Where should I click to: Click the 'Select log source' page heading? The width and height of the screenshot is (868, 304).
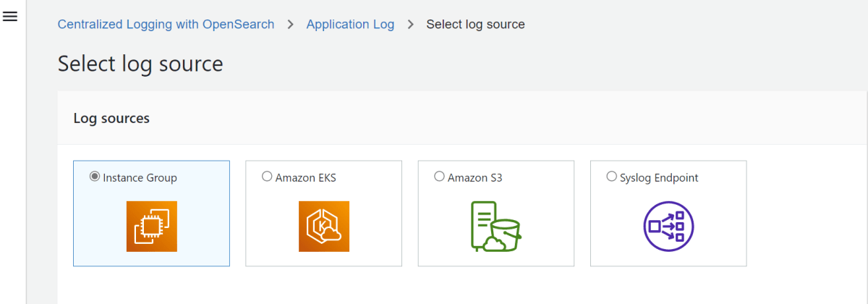pos(140,64)
